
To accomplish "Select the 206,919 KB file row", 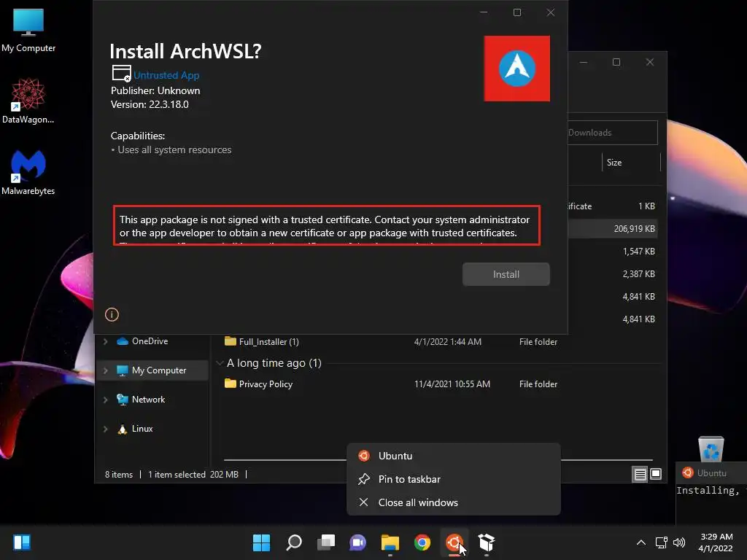I will pyautogui.click(x=614, y=228).
